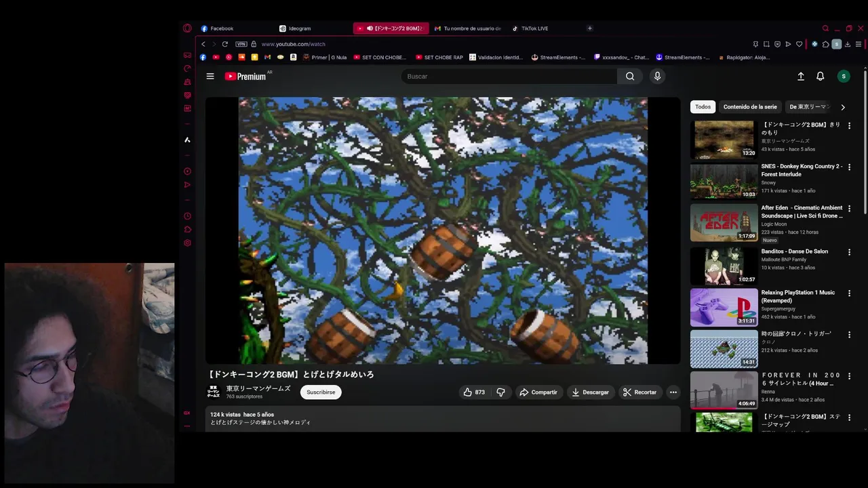Subscribe to the channel via Suscribirse
868x488 pixels.
[321, 392]
